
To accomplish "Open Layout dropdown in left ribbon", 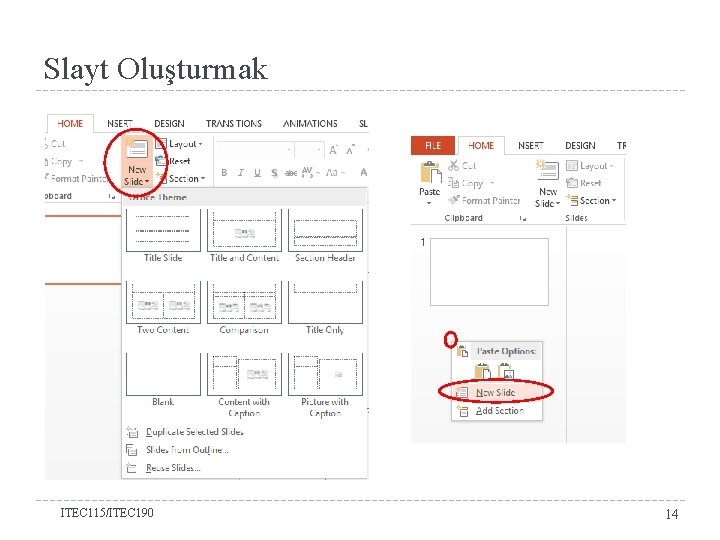I will [180, 144].
